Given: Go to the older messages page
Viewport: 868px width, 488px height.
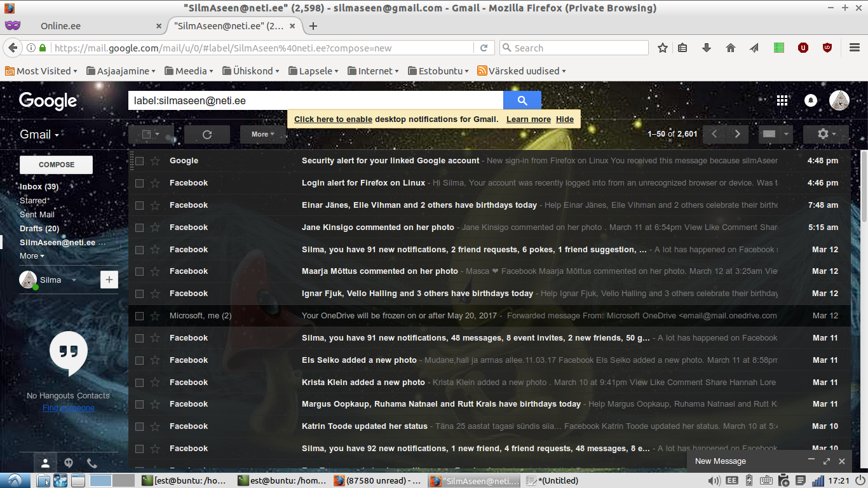Looking at the screenshot, I should 737,134.
